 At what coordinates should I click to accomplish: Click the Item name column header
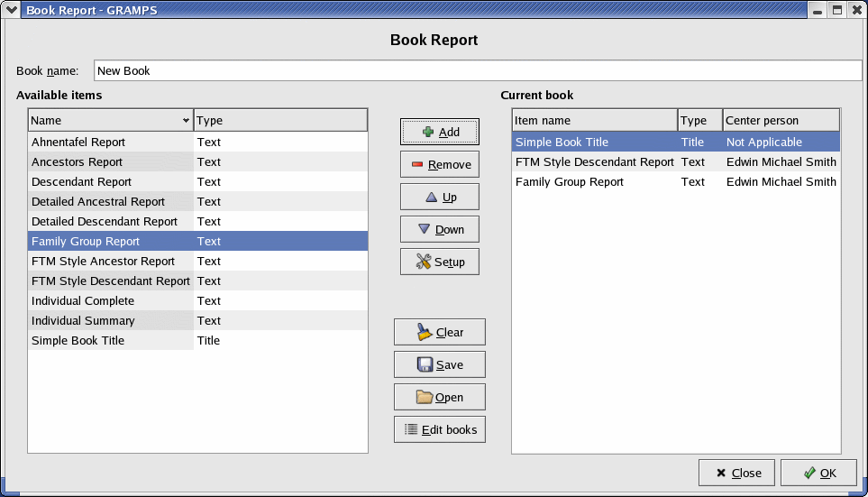click(594, 120)
